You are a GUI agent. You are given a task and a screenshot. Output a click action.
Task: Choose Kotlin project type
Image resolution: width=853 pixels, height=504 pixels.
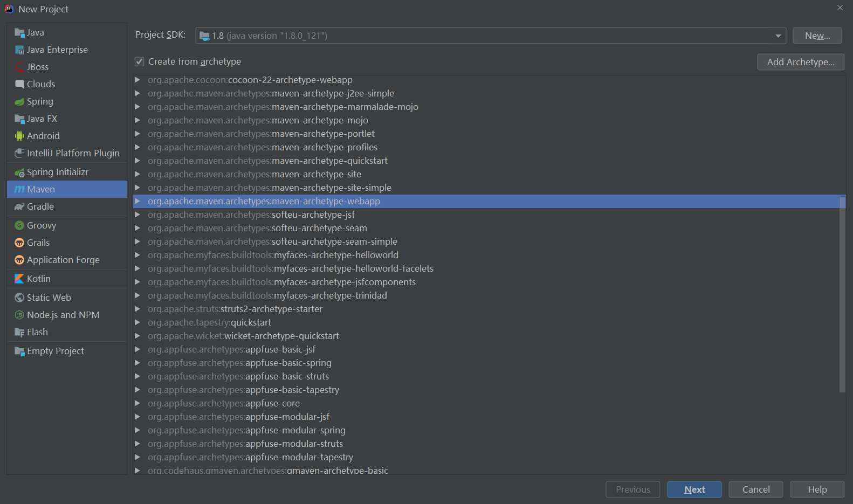click(x=67, y=279)
